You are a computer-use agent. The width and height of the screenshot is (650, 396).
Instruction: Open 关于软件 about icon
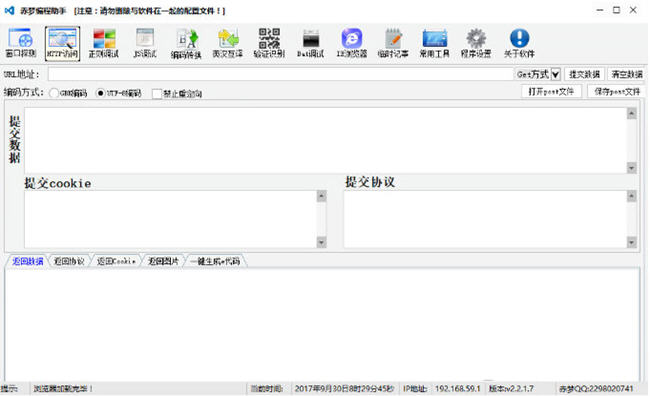[519, 43]
